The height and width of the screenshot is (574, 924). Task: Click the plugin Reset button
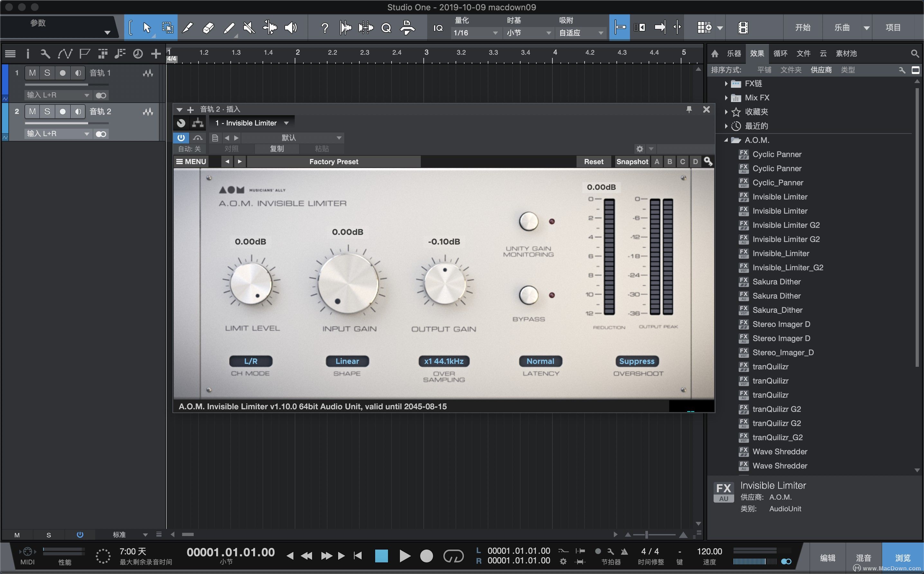593,161
